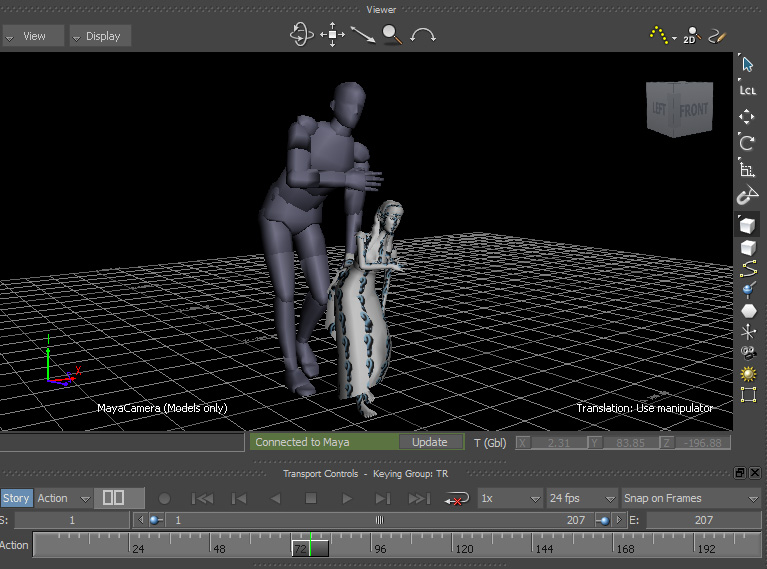Stop playback
Image resolution: width=767 pixels, height=569 pixels.
311,498
